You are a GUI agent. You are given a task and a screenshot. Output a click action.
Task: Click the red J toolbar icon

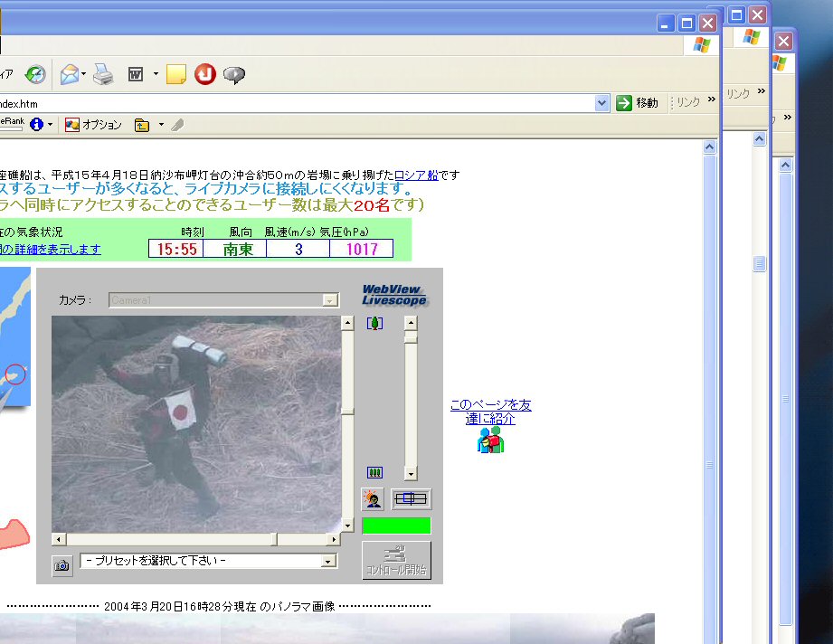click(x=205, y=75)
